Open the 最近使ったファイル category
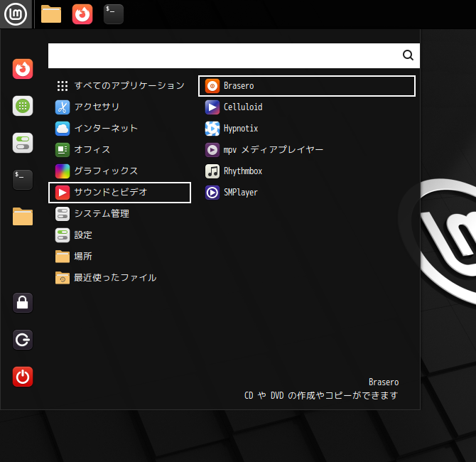The image size is (476, 462). click(x=119, y=278)
